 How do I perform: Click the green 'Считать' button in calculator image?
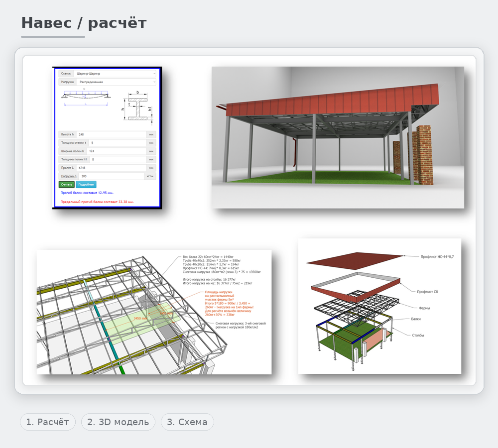click(67, 185)
